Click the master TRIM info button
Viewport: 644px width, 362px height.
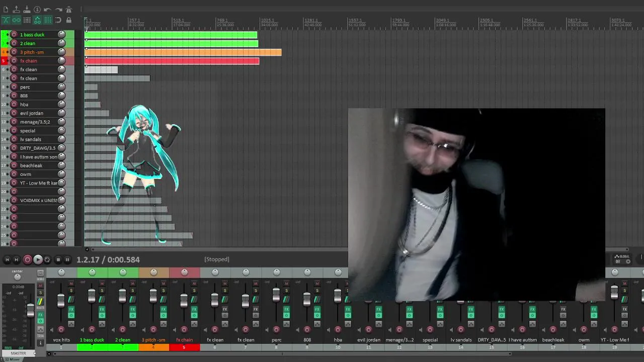(40, 343)
